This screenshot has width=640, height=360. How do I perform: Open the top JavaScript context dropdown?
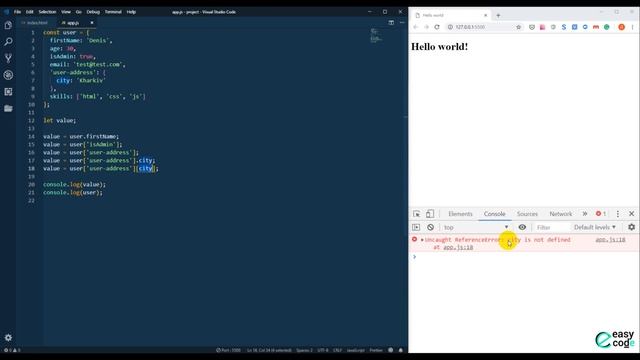(x=476, y=227)
